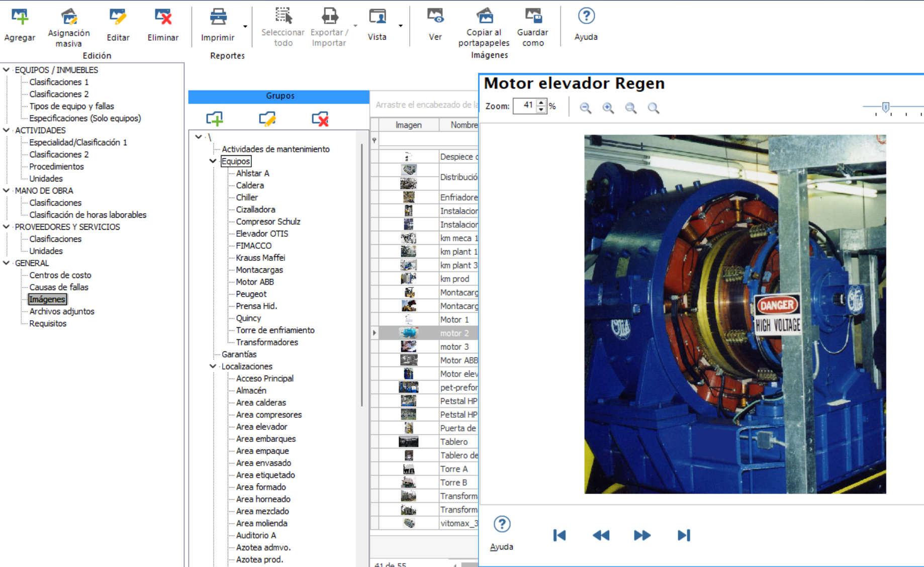924x567 pixels.
Task: Go to last image button
Action: [x=684, y=535]
